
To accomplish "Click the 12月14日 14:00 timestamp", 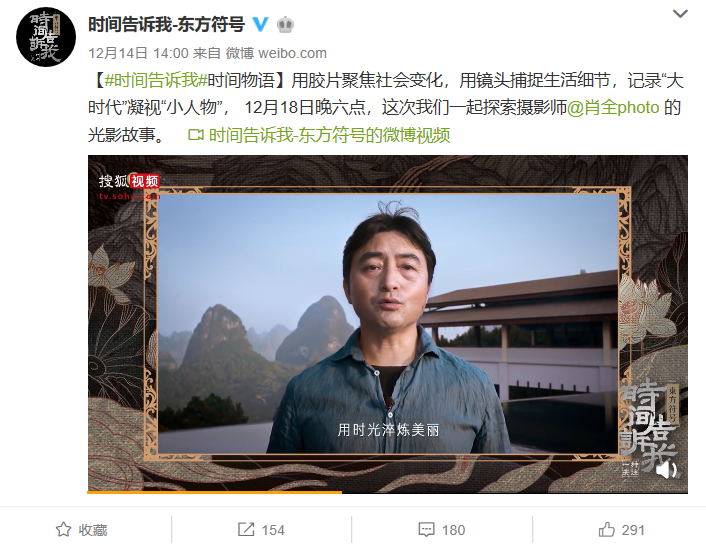I will (x=138, y=53).
